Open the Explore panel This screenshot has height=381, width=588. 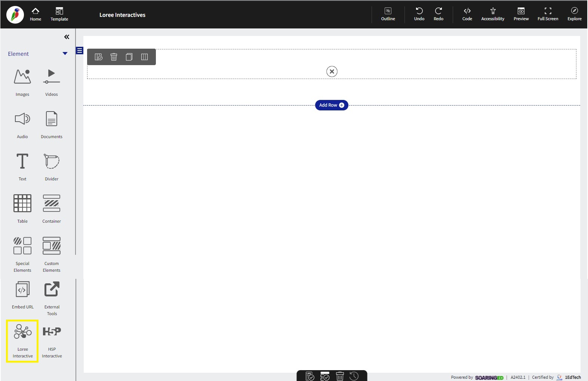[x=575, y=14]
